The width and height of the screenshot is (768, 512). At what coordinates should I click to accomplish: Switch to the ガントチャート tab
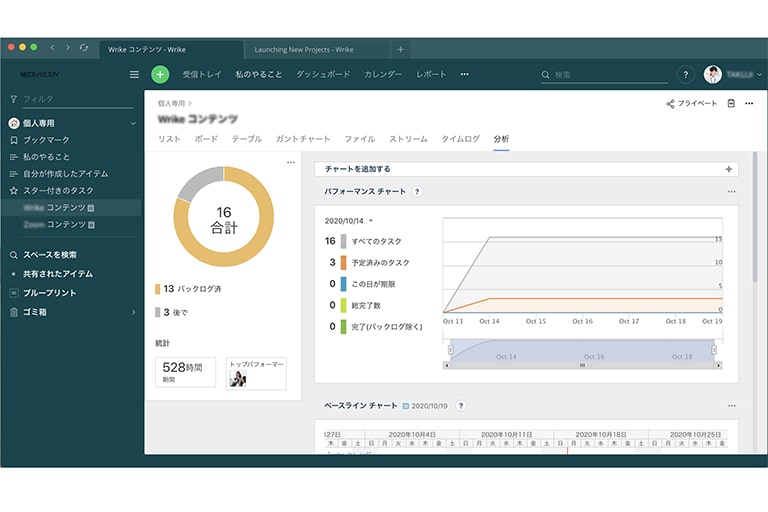tap(303, 139)
